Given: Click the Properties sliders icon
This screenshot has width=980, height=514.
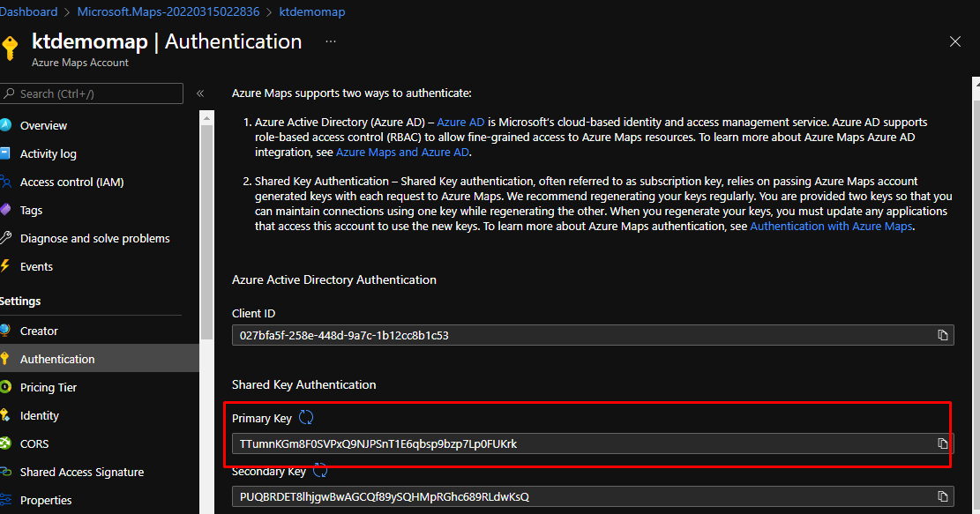Looking at the screenshot, I should [x=5, y=500].
